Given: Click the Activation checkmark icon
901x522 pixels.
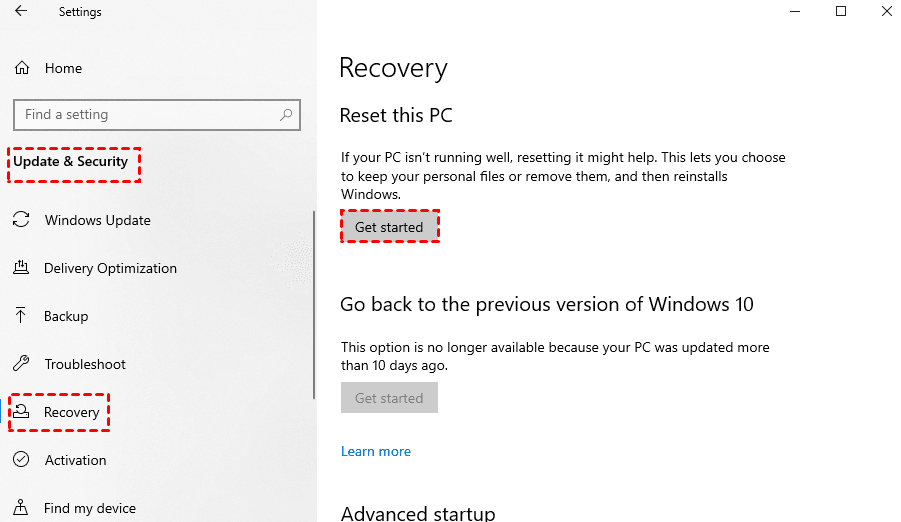Looking at the screenshot, I should [21, 460].
